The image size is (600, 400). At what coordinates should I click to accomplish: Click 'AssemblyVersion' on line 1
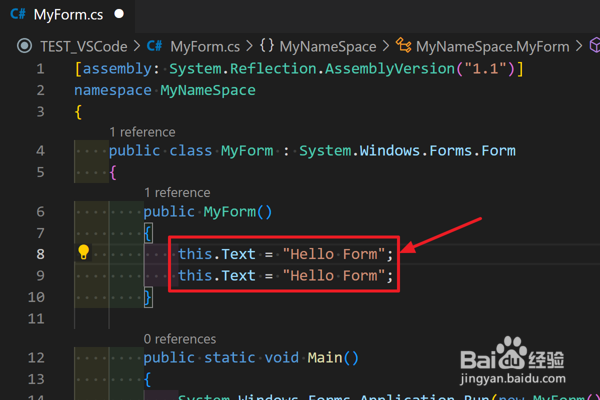click(x=390, y=69)
